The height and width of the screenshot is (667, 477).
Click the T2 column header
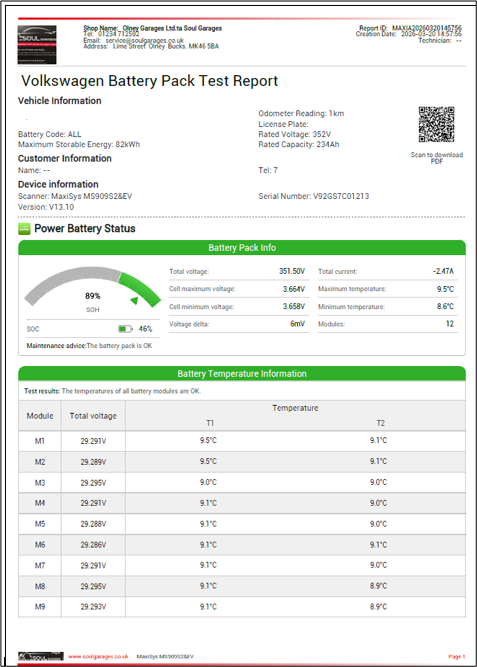(380, 423)
